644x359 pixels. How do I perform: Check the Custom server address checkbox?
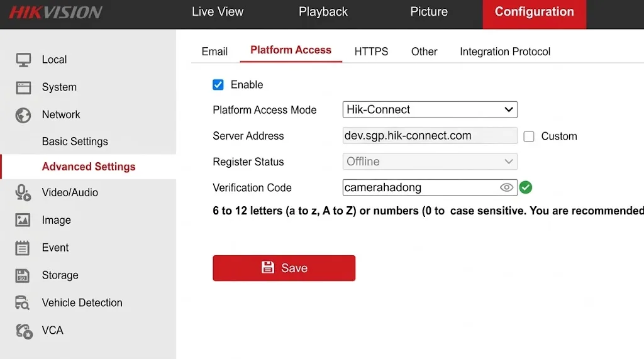coord(529,136)
